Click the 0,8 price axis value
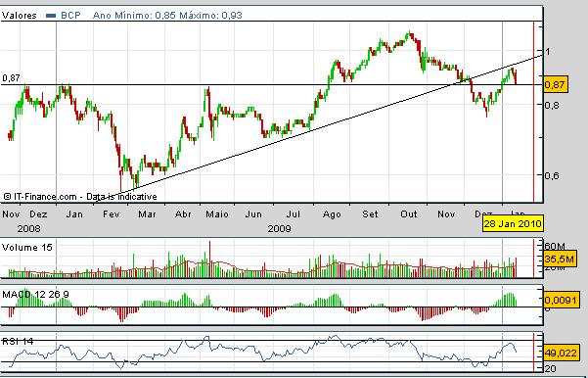The image size is (588, 378). click(552, 105)
